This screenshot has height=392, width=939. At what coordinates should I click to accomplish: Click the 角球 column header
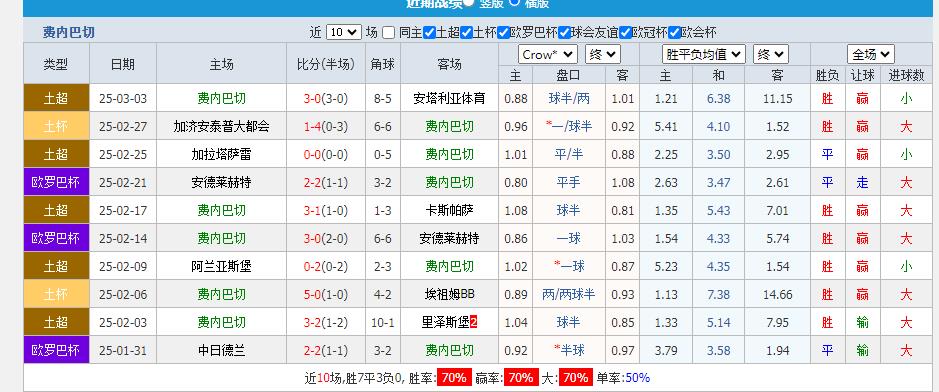click(x=383, y=64)
